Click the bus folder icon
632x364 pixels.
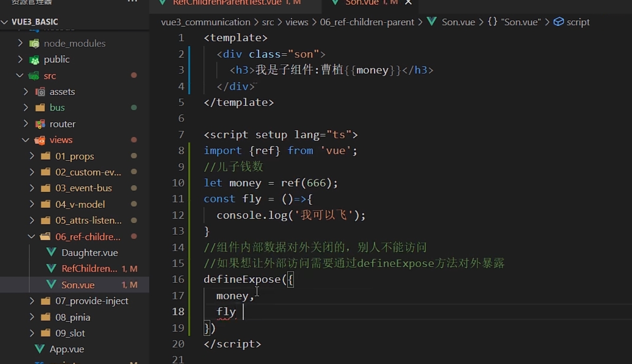(x=40, y=108)
